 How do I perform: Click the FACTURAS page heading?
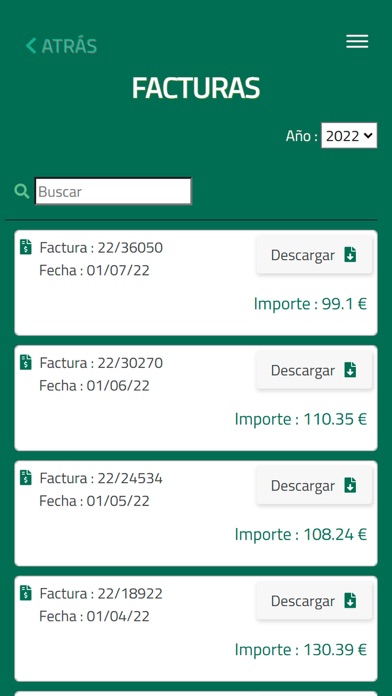pos(196,88)
